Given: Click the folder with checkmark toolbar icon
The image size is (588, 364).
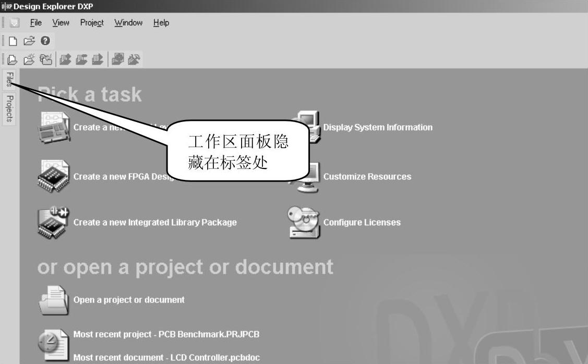Looking at the screenshot, I should tap(46, 59).
